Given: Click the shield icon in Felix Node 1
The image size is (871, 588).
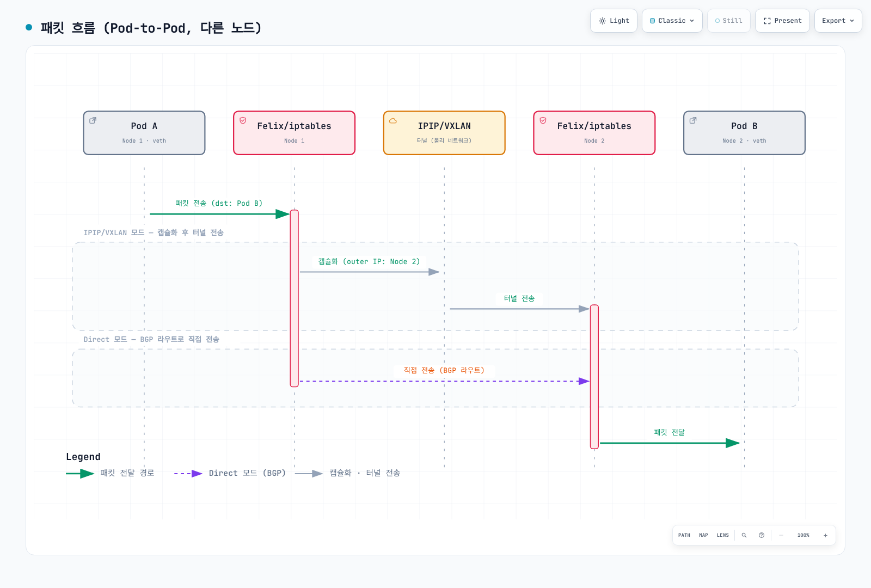Looking at the screenshot, I should 243,120.
